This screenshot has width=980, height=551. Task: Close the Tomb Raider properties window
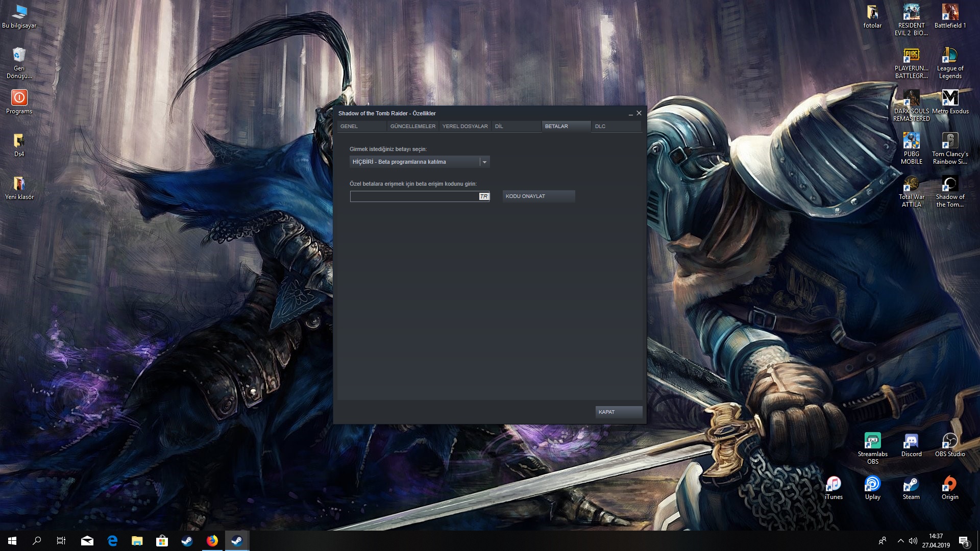[x=639, y=113]
